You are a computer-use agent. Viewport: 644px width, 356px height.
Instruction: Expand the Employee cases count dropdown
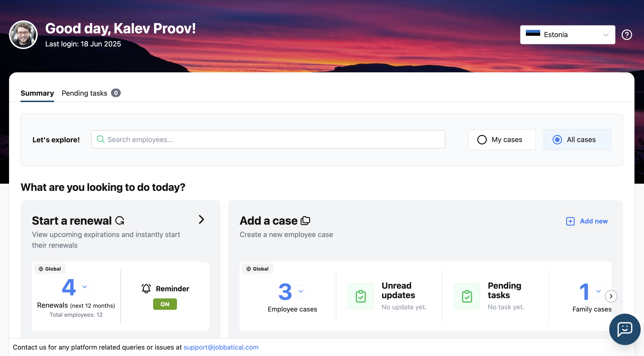301,291
